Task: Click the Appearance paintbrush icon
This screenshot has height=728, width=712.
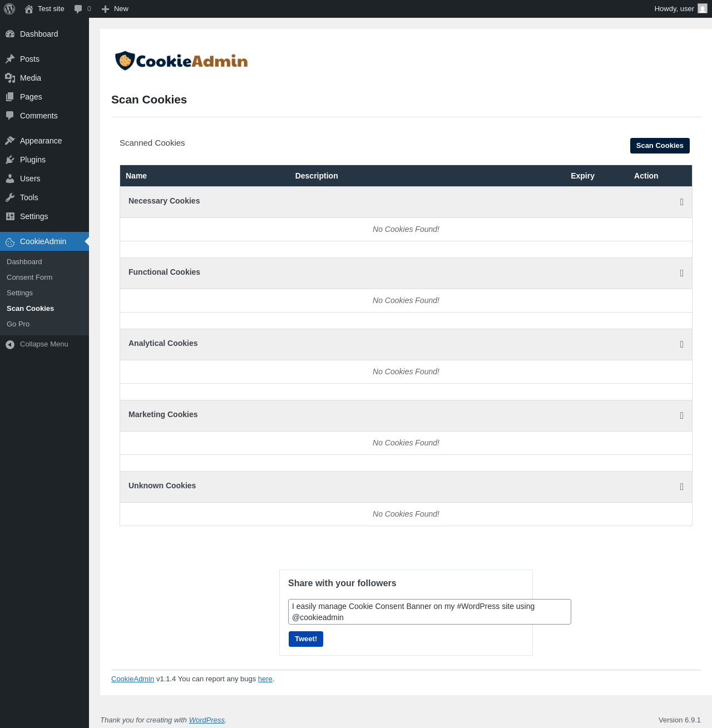Action: pyautogui.click(x=10, y=141)
